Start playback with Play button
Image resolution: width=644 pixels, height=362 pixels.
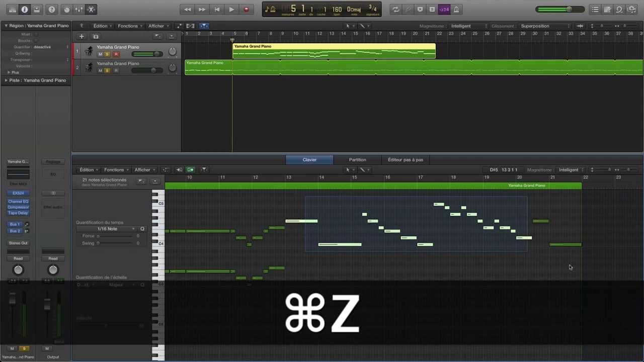pos(231,10)
